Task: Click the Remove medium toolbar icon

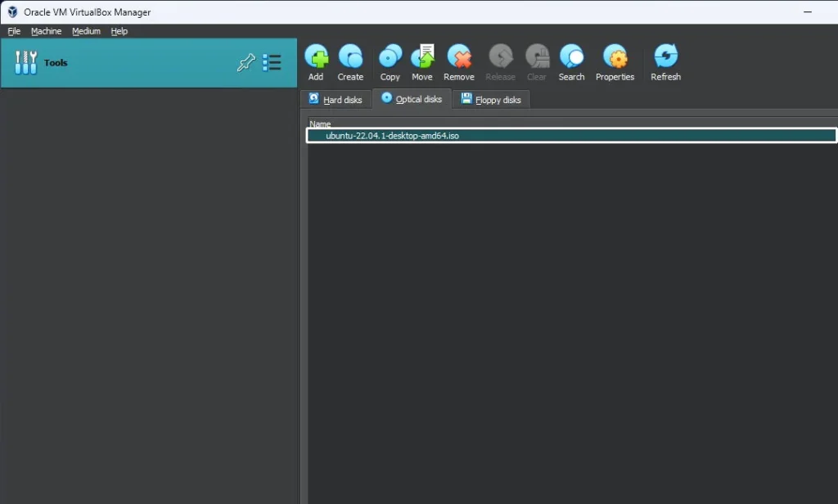Action: (459, 56)
